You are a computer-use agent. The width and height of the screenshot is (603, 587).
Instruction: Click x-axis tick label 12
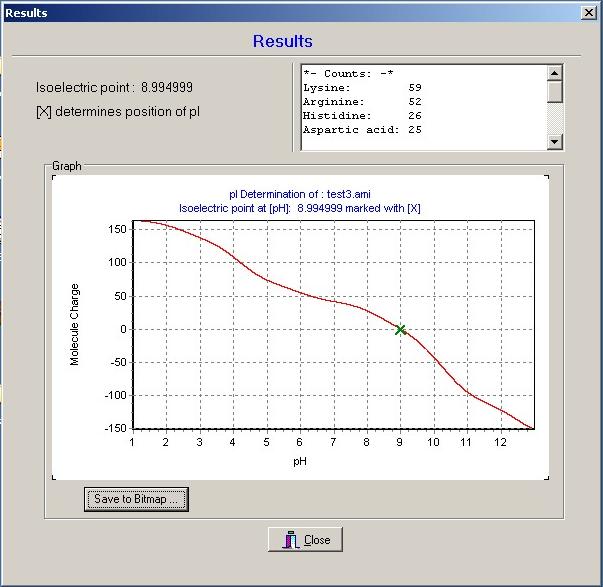[x=500, y=442]
